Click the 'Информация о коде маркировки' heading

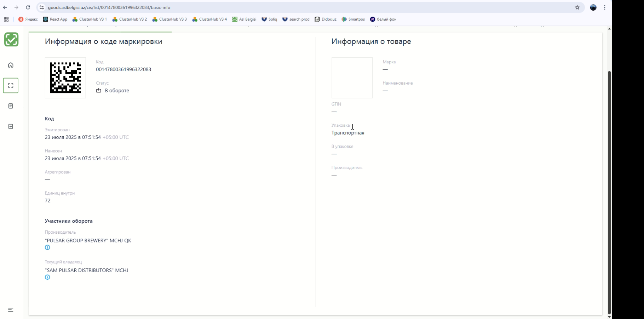pyautogui.click(x=104, y=41)
